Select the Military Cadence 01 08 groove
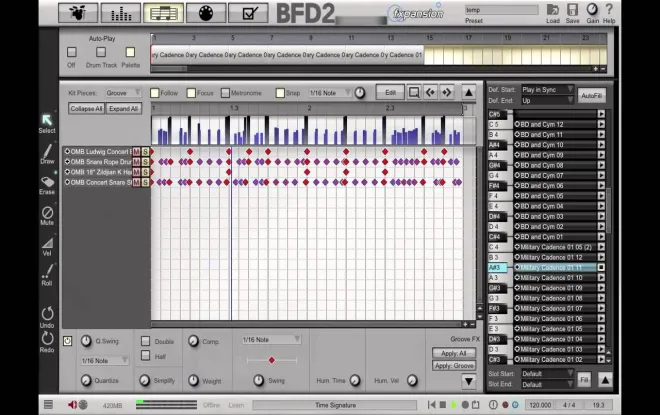Screen dimensions: 660x415 [x=555, y=298]
